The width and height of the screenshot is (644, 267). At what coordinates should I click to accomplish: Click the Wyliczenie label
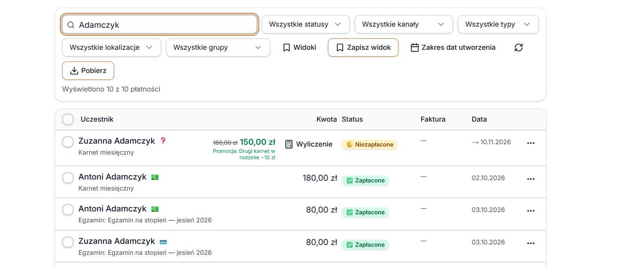[x=314, y=144]
